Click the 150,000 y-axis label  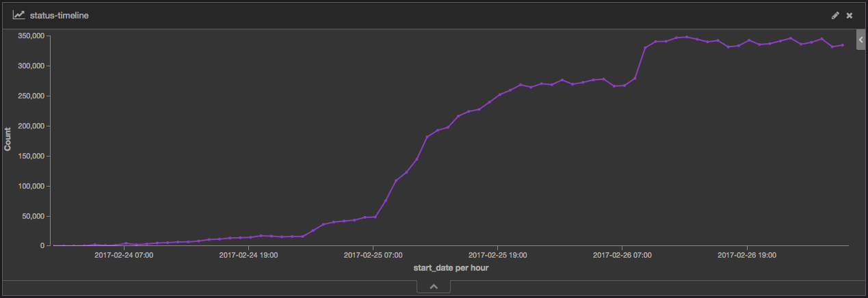[x=31, y=156]
